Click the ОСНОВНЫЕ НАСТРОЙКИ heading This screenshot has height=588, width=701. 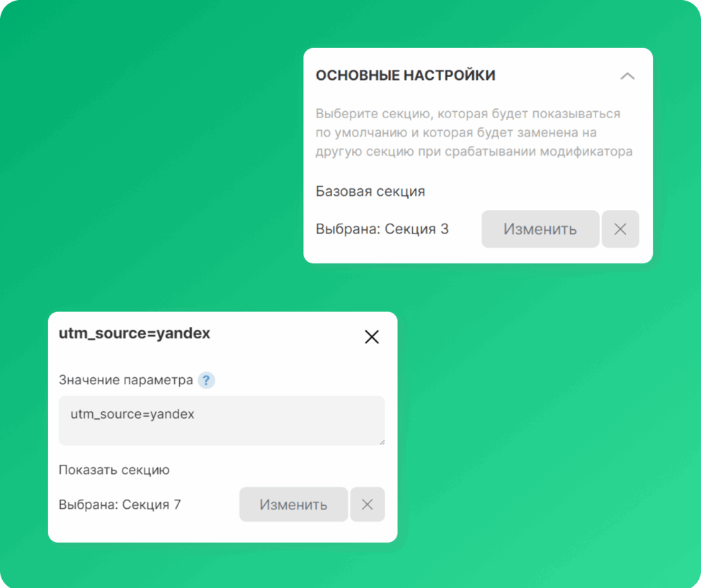tap(406, 76)
